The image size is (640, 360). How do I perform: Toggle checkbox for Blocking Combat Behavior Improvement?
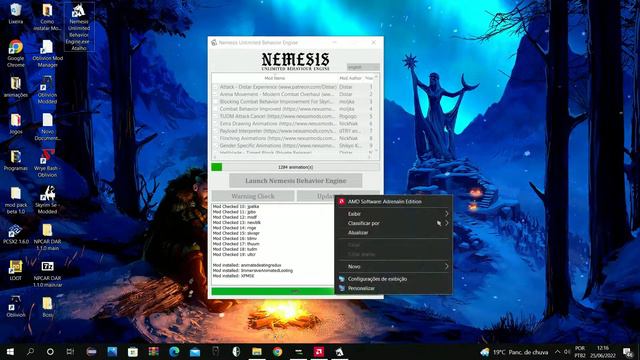click(x=216, y=102)
